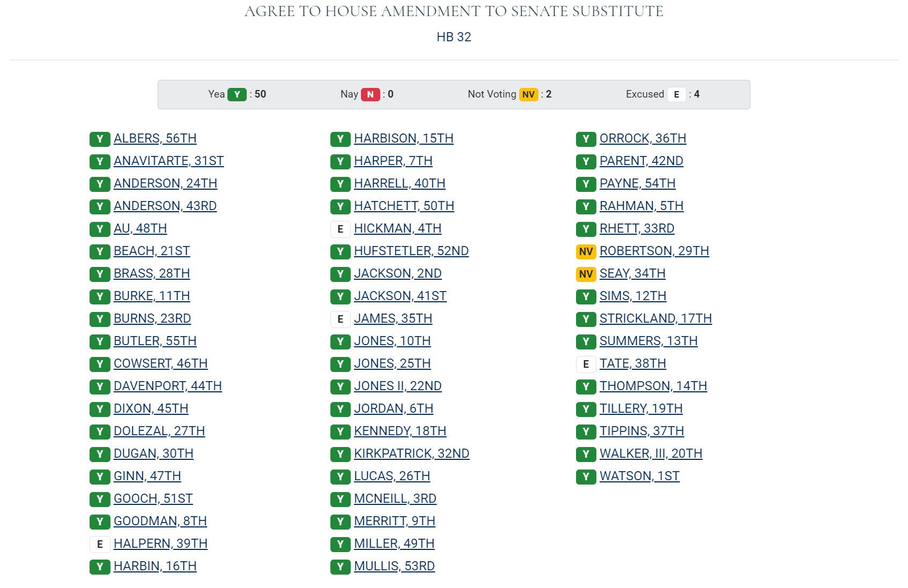Open RHETT, 33RD link
Screen dimensions: 908x588
(637, 228)
